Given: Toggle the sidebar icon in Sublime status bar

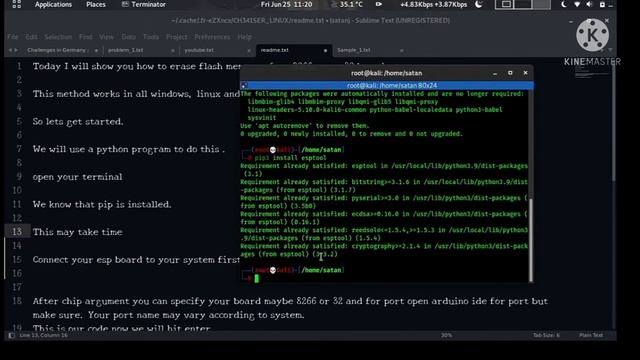Looking at the screenshot, I should tap(11, 336).
